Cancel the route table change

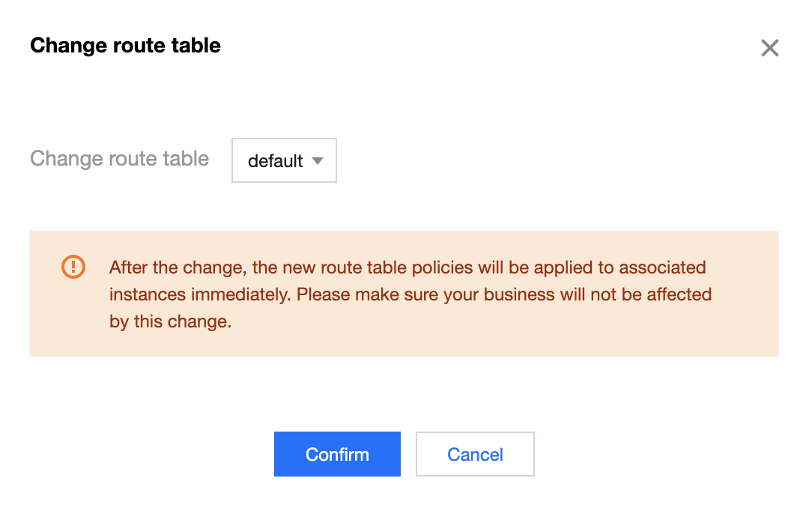[x=475, y=454]
